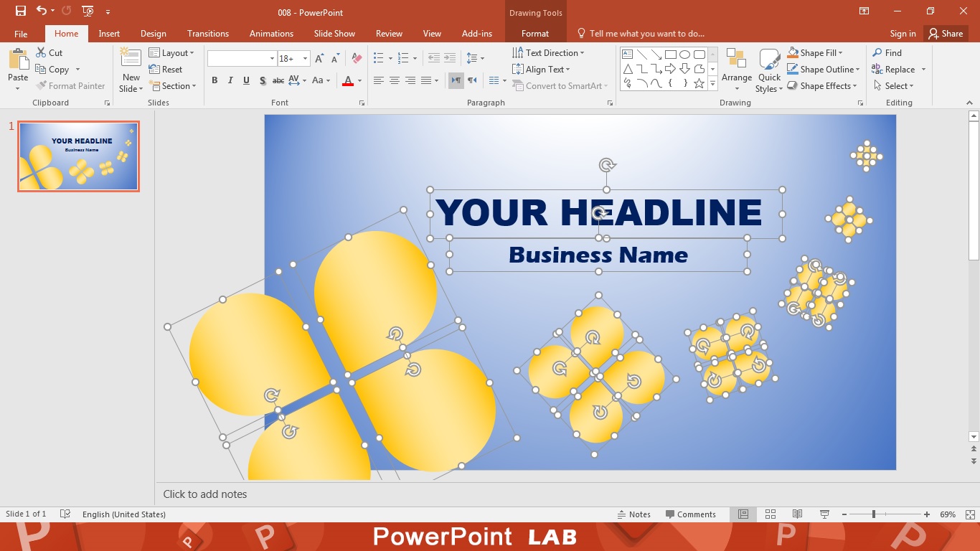
Task: Expand the Section dropdown
Action: click(x=173, y=86)
